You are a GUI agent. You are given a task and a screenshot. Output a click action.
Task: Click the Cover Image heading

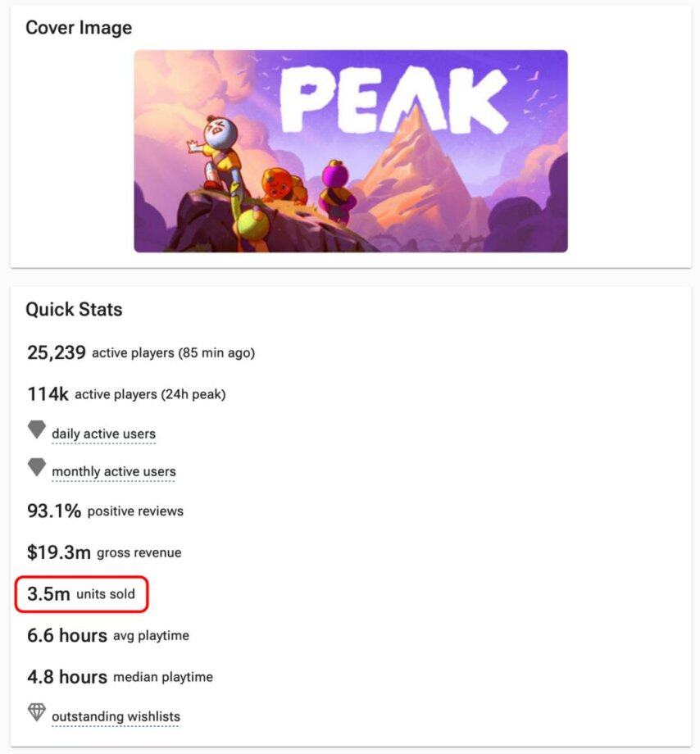(x=79, y=28)
